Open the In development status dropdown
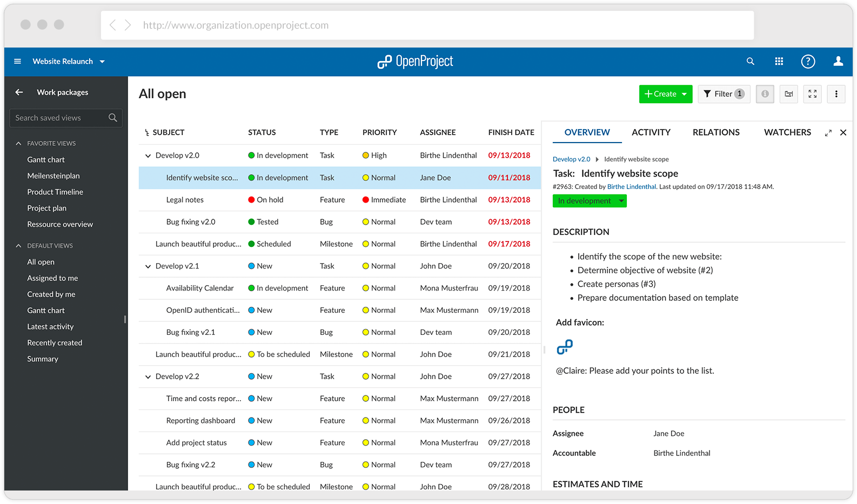 (590, 201)
